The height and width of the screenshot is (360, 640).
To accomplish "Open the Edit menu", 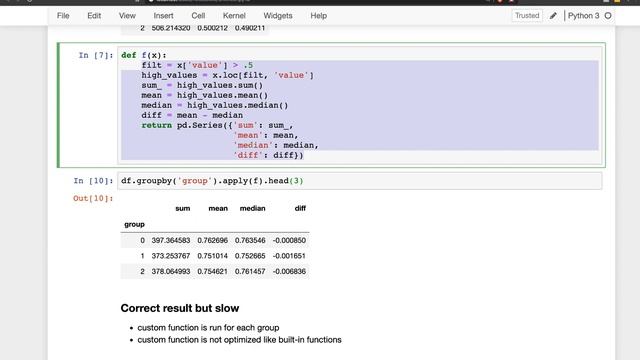I will click(x=94, y=16).
